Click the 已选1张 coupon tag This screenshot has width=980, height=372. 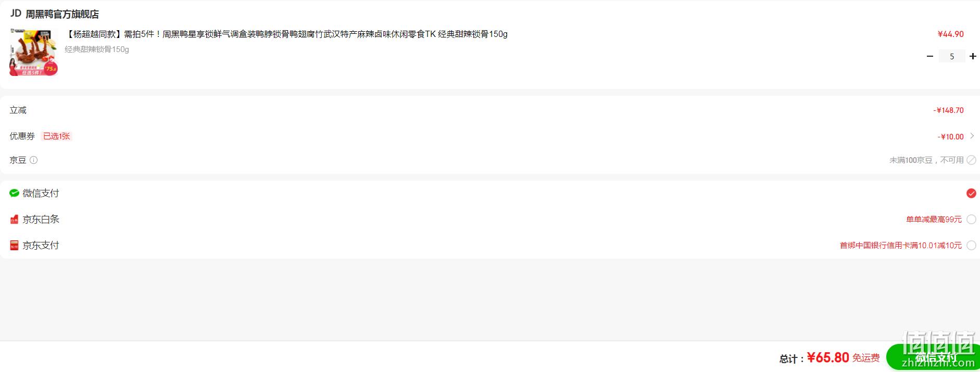56,136
